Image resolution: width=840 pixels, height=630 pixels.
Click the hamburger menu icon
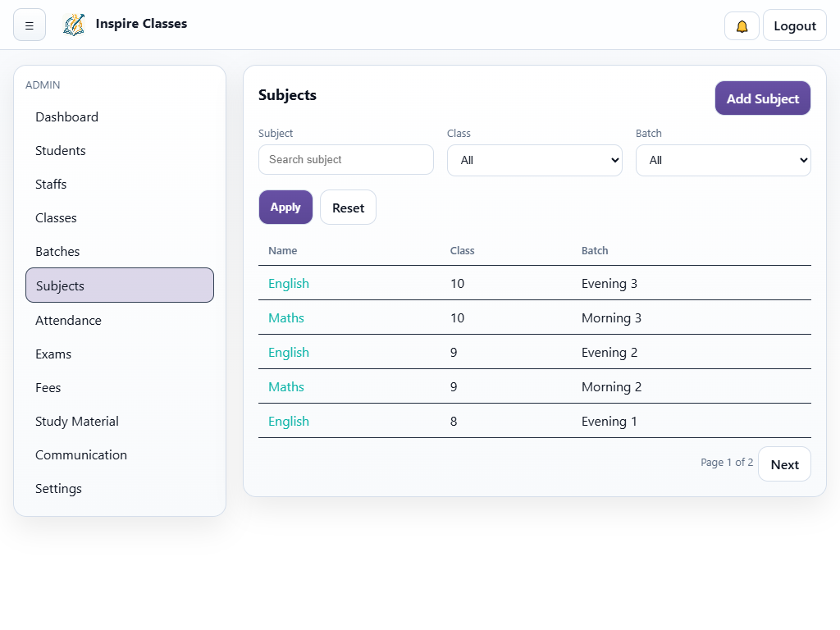click(30, 25)
